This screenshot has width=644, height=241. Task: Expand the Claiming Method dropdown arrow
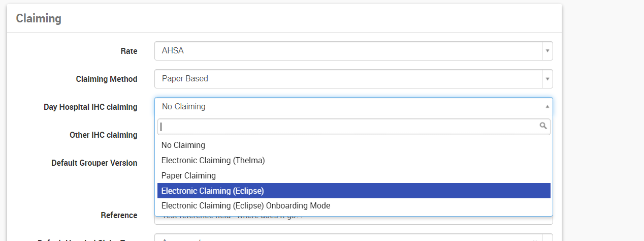point(547,79)
